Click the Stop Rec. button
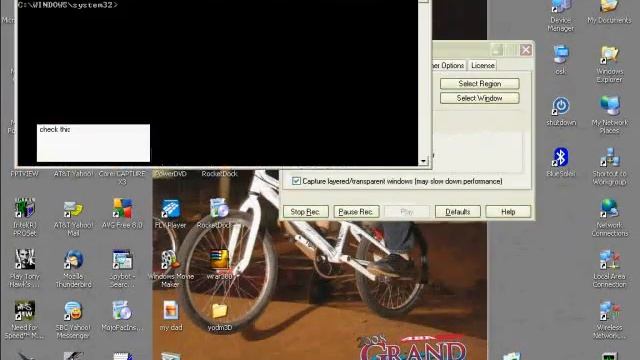The width and height of the screenshot is (640, 360). (x=305, y=212)
